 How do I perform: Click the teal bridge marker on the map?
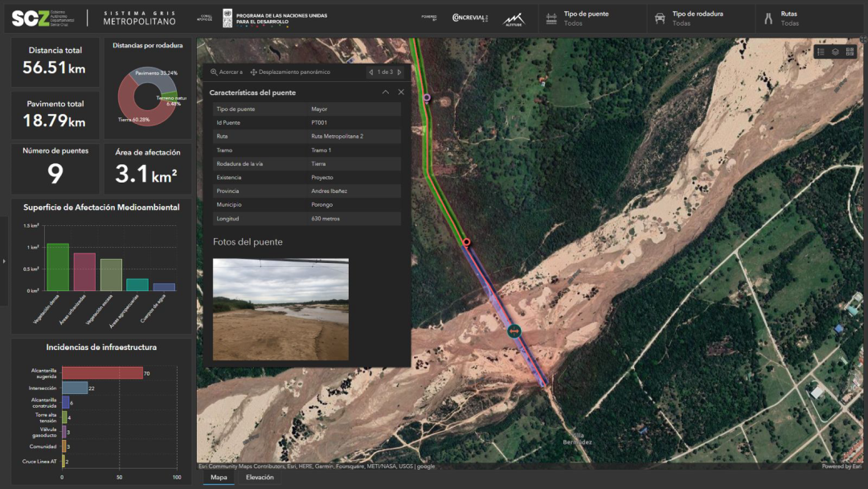point(514,331)
